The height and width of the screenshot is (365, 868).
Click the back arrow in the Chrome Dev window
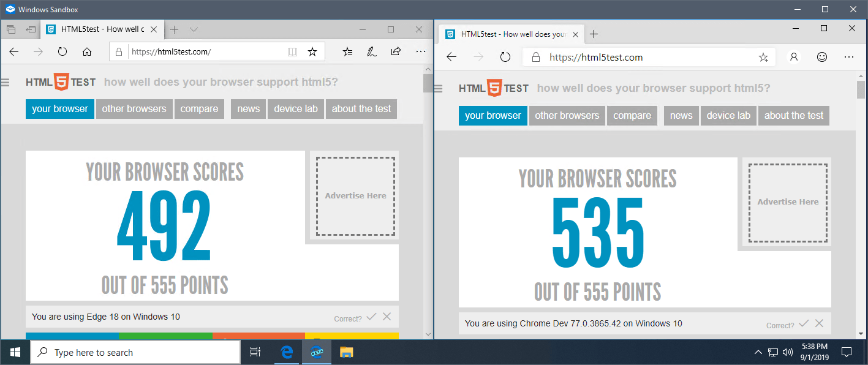pos(451,57)
